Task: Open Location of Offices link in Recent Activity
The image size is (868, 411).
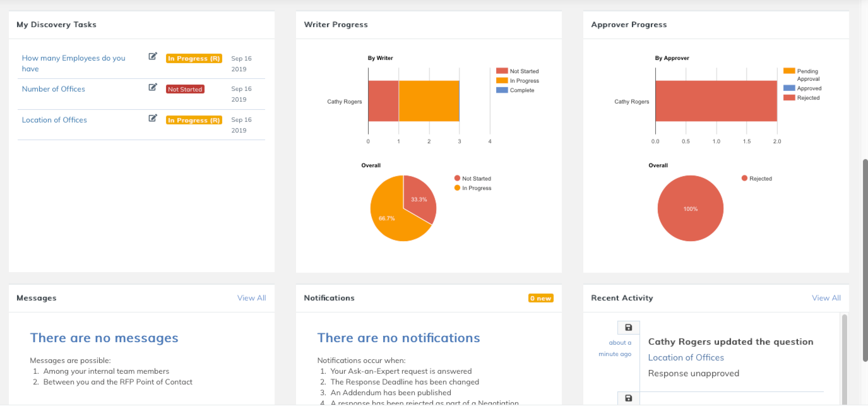Action: pyautogui.click(x=686, y=357)
